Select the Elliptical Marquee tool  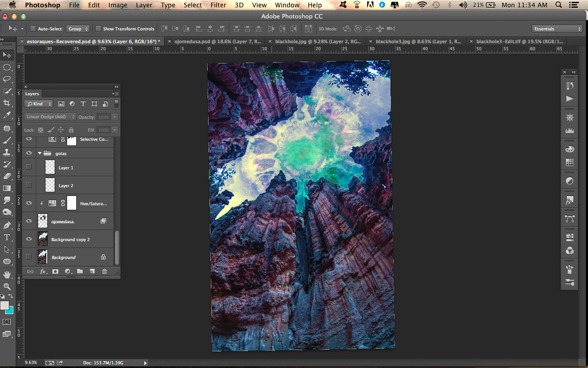[x=7, y=67]
